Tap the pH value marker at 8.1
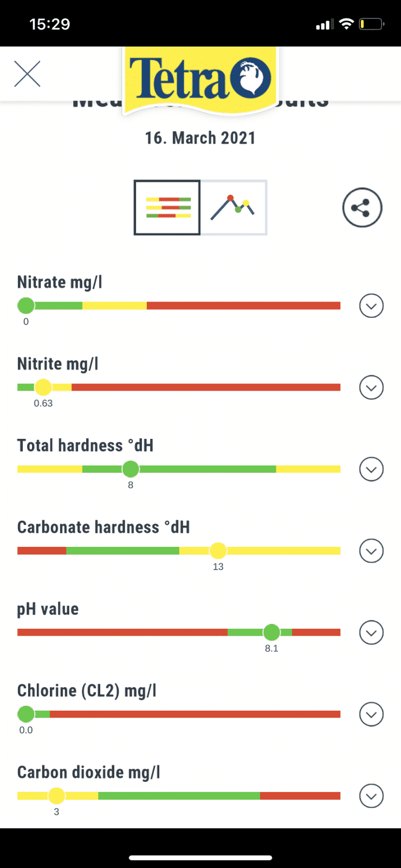Viewport: 401px width, 868px height. click(x=271, y=632)
